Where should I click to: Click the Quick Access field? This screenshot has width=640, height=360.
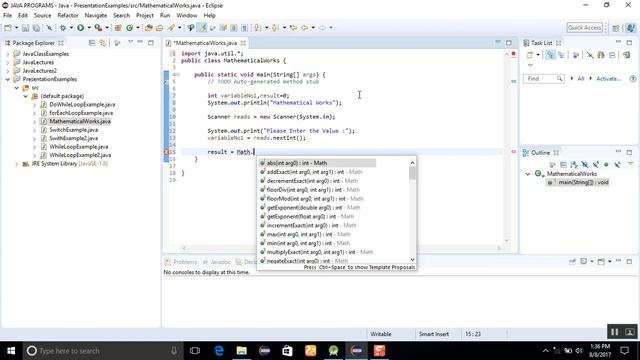(x=584, y=28)
